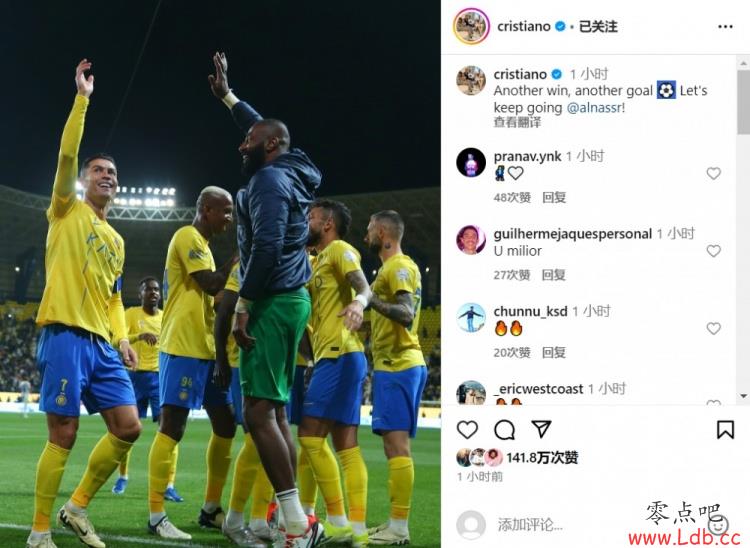Open the @alnassr mention link

(x=594, y=107)
